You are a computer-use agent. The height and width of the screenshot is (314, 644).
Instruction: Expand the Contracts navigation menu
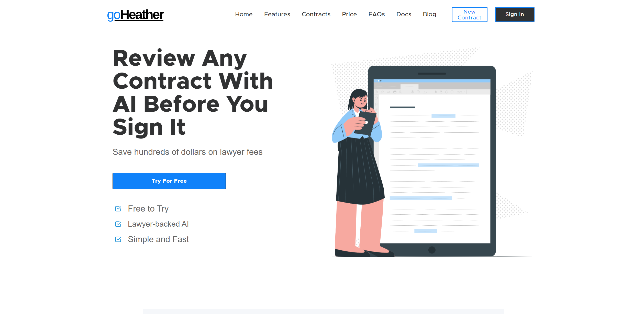[x=316, y=14]
